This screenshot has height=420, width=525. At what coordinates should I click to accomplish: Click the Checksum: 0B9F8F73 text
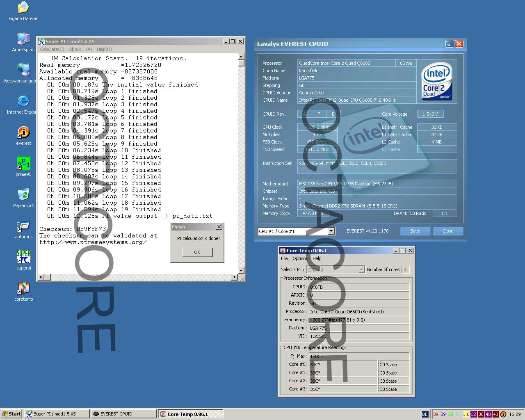[x=73, y=229]
